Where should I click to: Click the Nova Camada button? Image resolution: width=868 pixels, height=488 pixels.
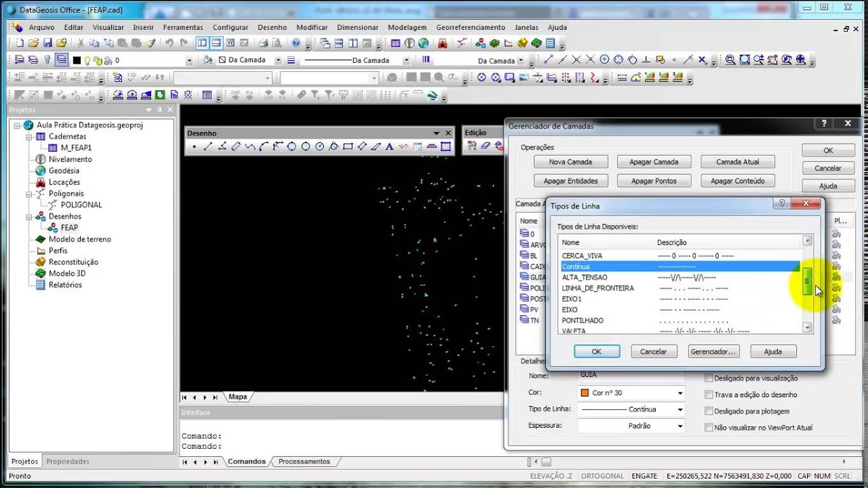click(x=570, y=162)
